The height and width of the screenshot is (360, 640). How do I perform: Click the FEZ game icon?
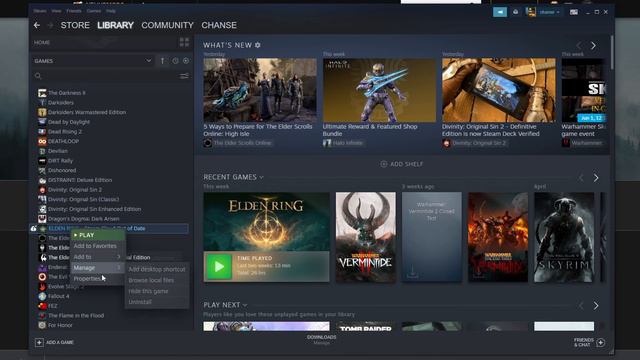(x=42, y=306)
